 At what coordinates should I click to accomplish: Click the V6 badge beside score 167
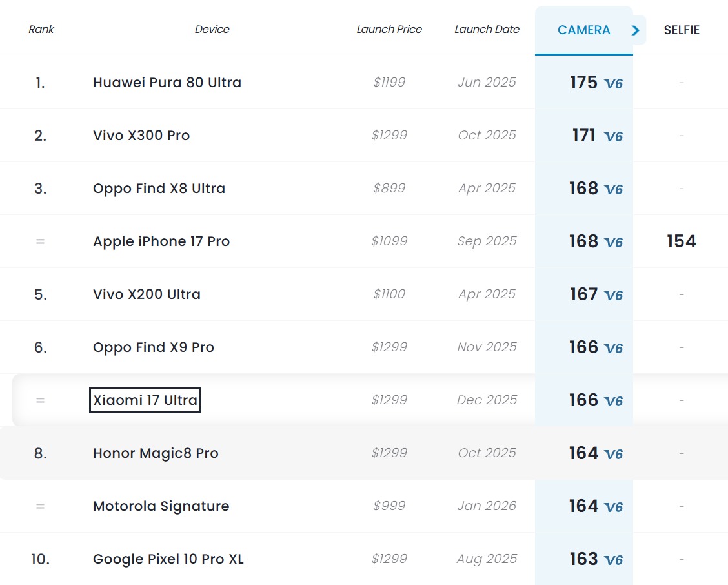pos(613,296)
